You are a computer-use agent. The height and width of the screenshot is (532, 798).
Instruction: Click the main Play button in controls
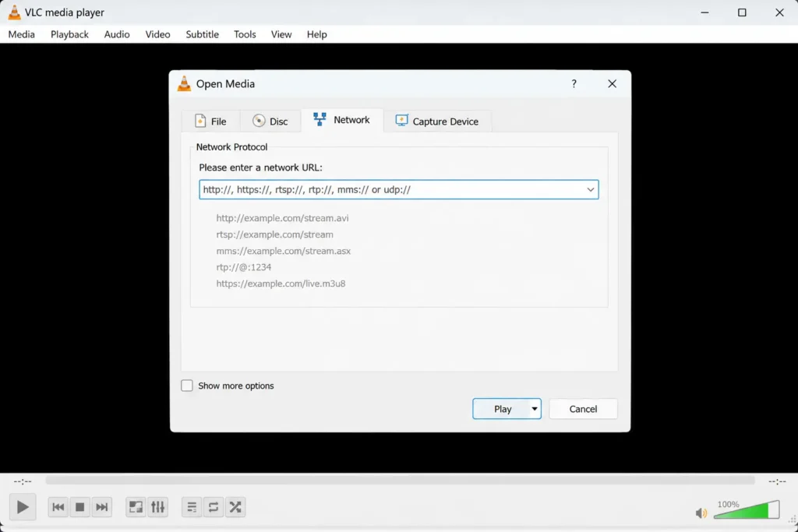(x=23, y=507)
